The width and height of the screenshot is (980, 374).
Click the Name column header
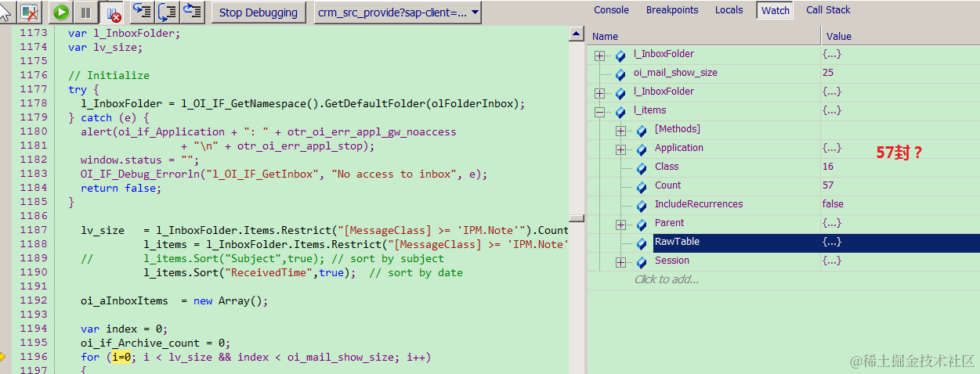coord(703,36)
